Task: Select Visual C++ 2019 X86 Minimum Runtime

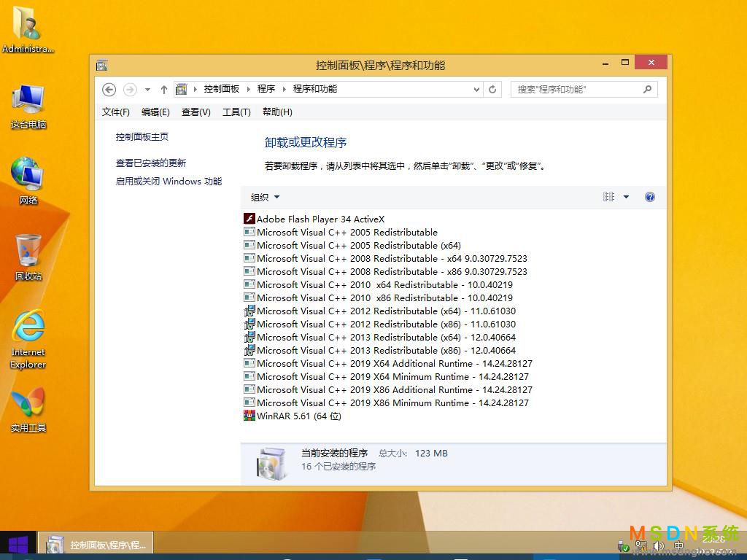Action: (x=387, y=402)
